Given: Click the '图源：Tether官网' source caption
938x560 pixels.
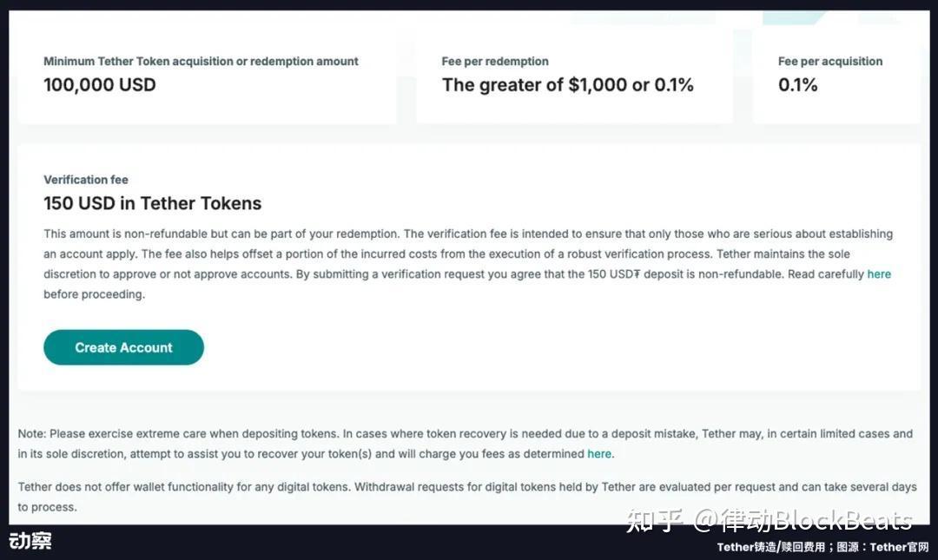Looking at the screenshot, I should (882, 547).
